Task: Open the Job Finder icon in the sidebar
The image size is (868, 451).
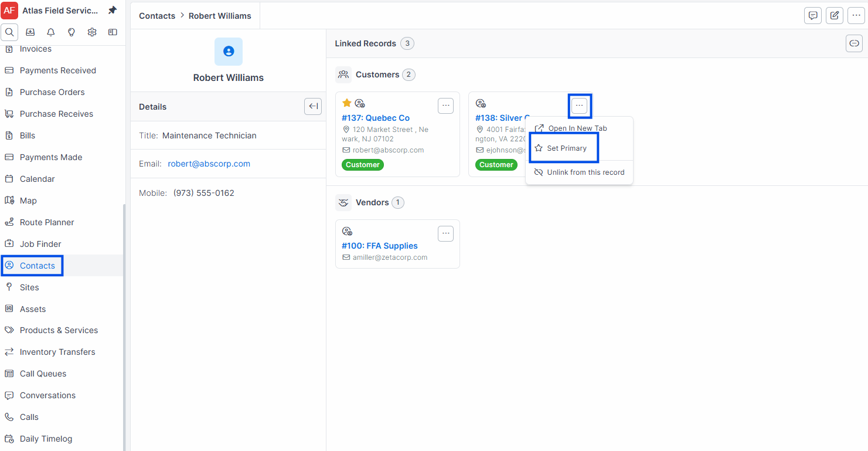Action: [9, 244]
